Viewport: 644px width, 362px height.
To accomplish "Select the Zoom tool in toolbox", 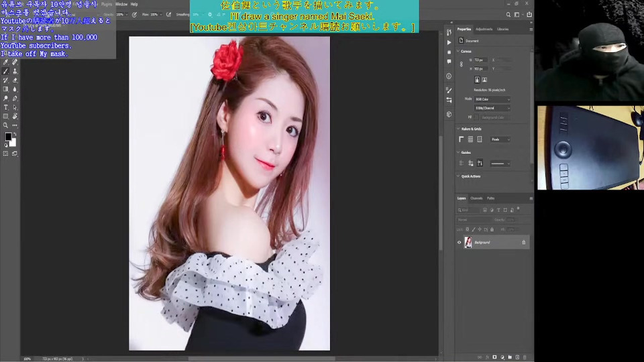I will [6, 125].
